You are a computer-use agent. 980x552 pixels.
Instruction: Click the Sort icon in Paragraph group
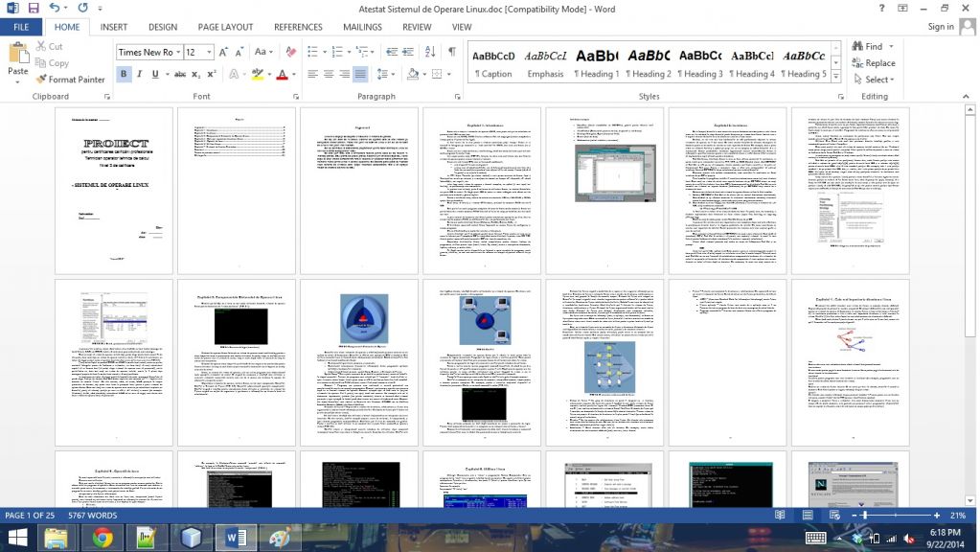(x=428, y=52)
